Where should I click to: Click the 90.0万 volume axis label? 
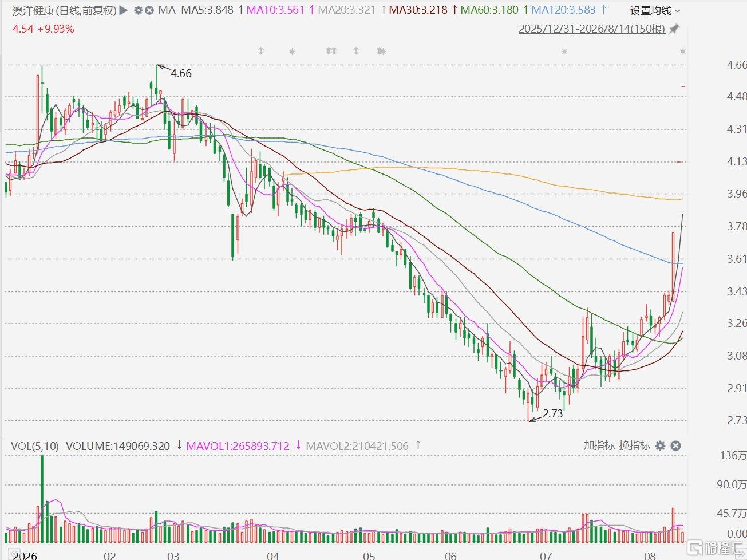coord(732,484)
